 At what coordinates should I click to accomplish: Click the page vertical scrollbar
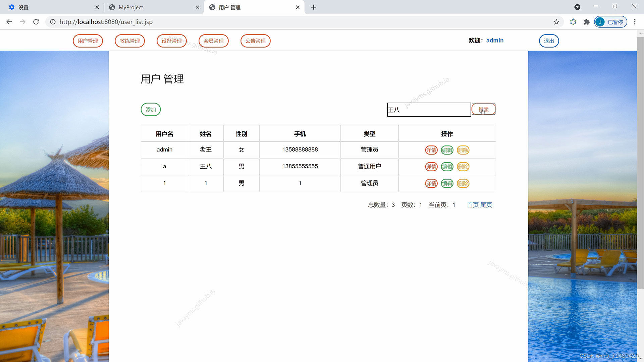point(640,163)
